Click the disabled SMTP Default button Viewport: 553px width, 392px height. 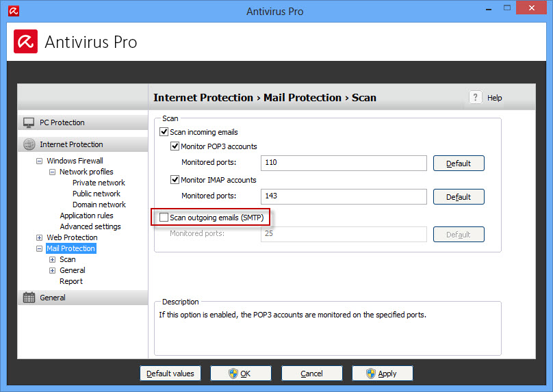tap(459, 235)
